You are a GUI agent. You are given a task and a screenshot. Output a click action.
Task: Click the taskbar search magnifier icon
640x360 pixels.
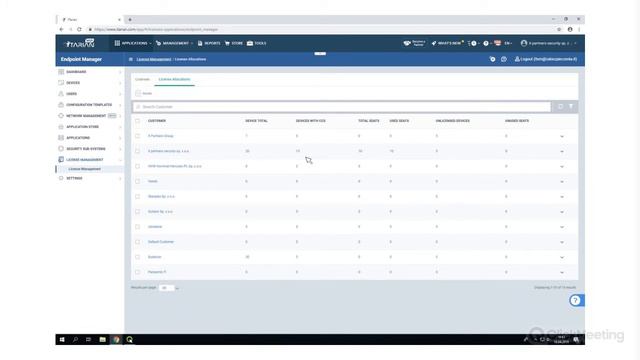click(76, 340)
